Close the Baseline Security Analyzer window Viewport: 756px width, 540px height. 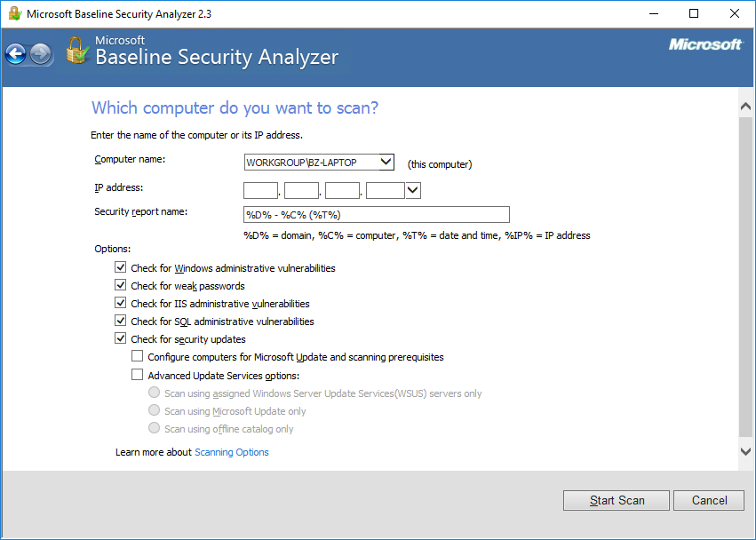(734, 14)
